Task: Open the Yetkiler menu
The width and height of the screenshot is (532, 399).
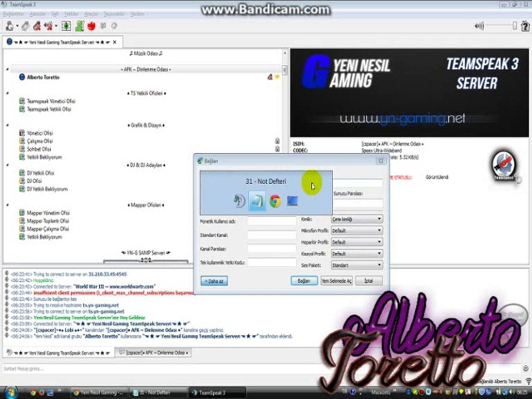Action: tap(71, 14)
